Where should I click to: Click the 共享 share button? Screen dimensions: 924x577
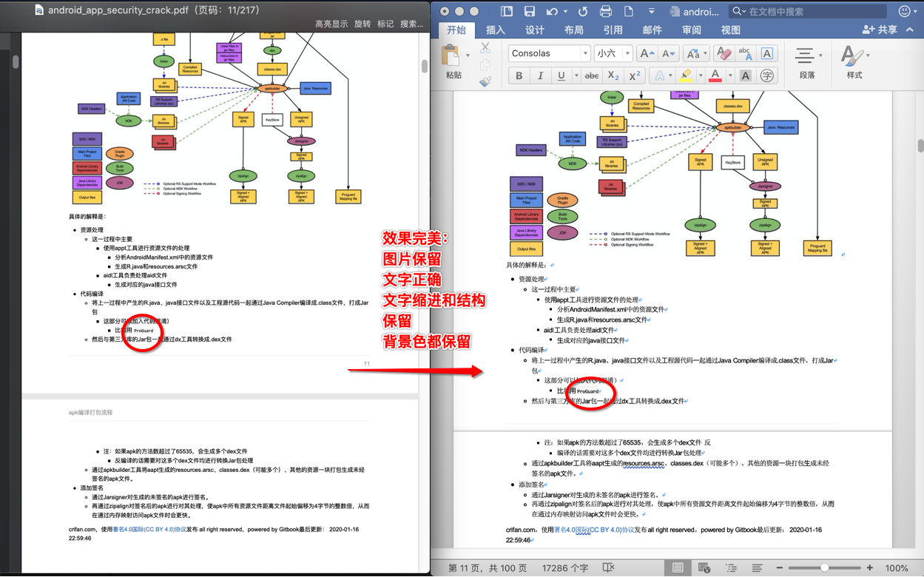880,30
